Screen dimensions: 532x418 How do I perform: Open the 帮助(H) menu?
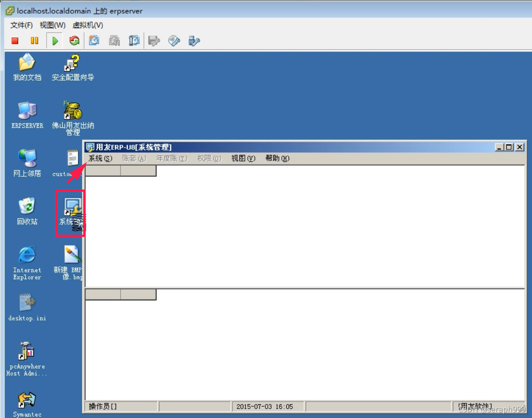click(x=277, y=158)
